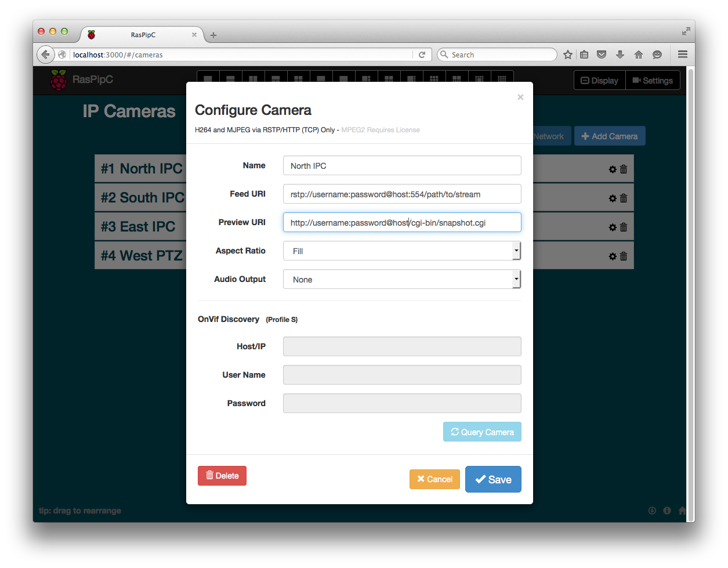Cancel the camera configuration
Image resolution: width=728 pixels, height=568 pixels.
(x=434, y=479)
